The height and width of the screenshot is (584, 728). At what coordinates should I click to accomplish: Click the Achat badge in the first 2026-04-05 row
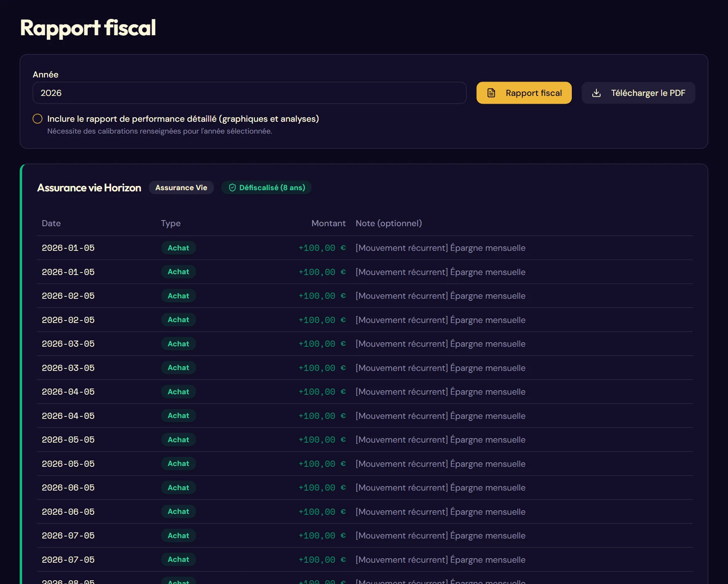[178, 392]
